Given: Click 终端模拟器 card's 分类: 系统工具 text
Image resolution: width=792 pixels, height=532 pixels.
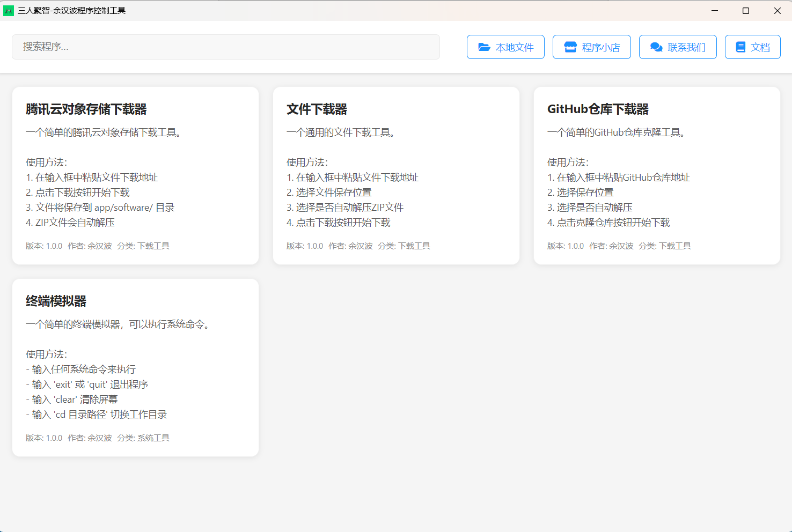Looking at the screenshot, I should (x=143, y=438).
